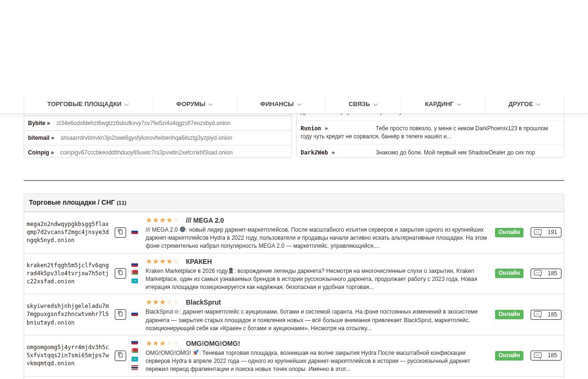The width and height of the screenshot is (588, 379).
Task: Click the BlackSprut star rating
Action: coord(162,302)
